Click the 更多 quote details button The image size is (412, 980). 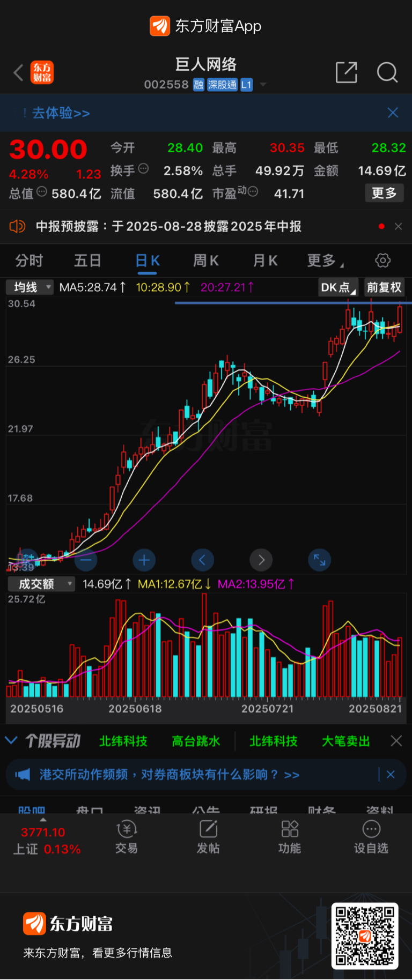(384, 193)
